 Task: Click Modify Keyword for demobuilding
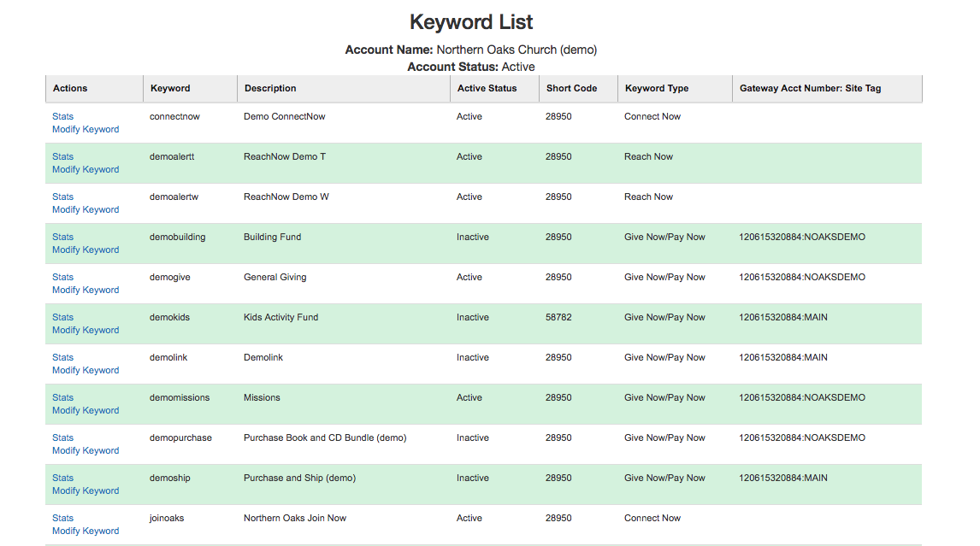(86, 250)
